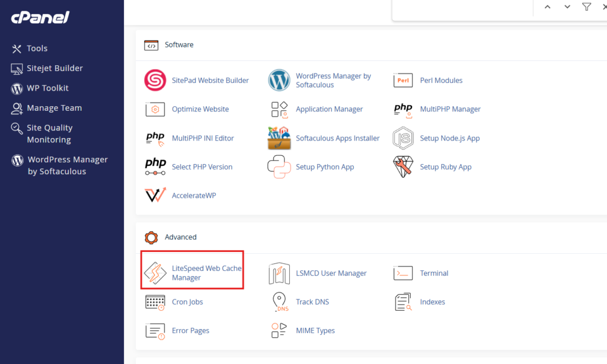The height and width of the screenshot is (364, 607).
Task: Click the AccelerateWP icon
Action: click(155, 195)
